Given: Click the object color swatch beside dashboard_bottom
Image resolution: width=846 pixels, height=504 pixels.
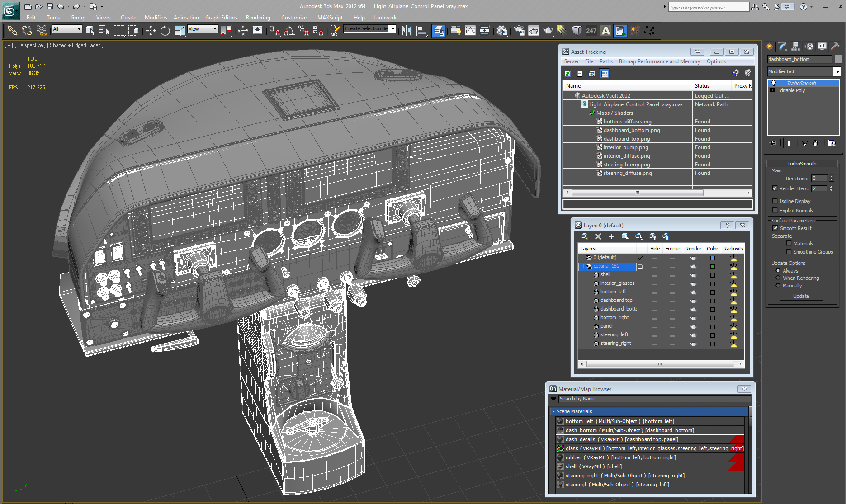Looking at the screenshot, I should click(x=838, y=59).
